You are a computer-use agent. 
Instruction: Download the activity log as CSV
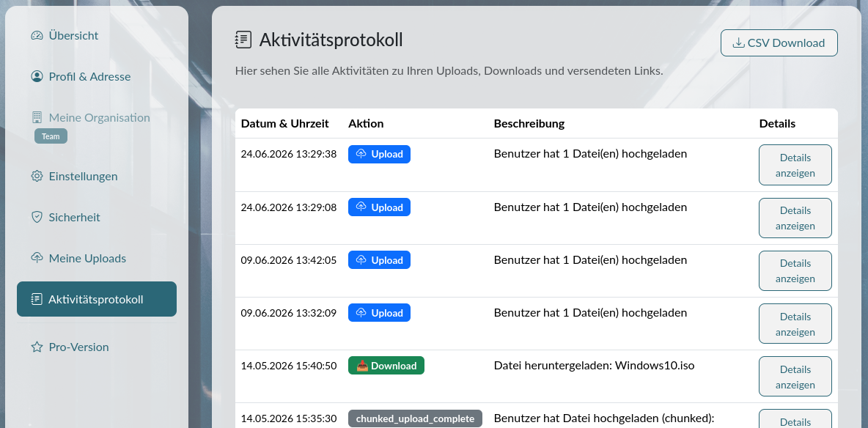coord(779,43)
